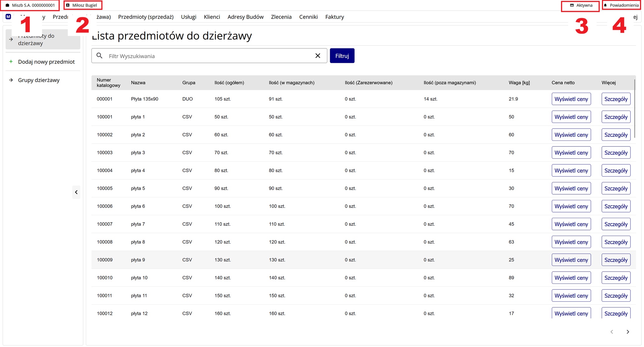Click Wyświetl ceny for płyta 5
Screen dimensions: 644x347
(x=571, y=189)
